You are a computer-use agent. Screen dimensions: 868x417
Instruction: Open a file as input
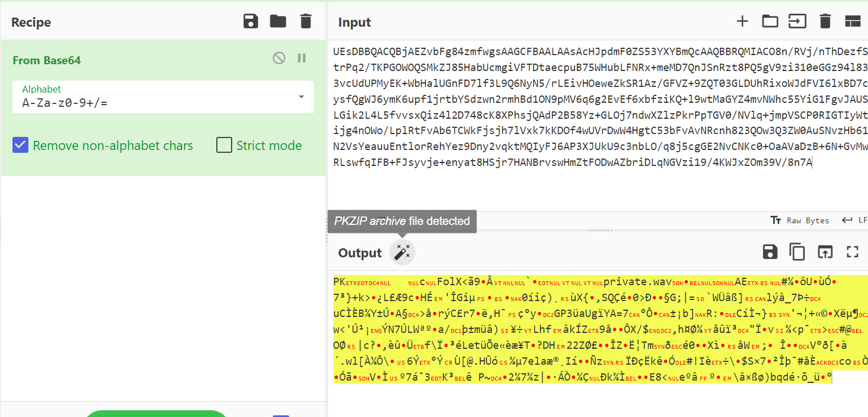797,22
